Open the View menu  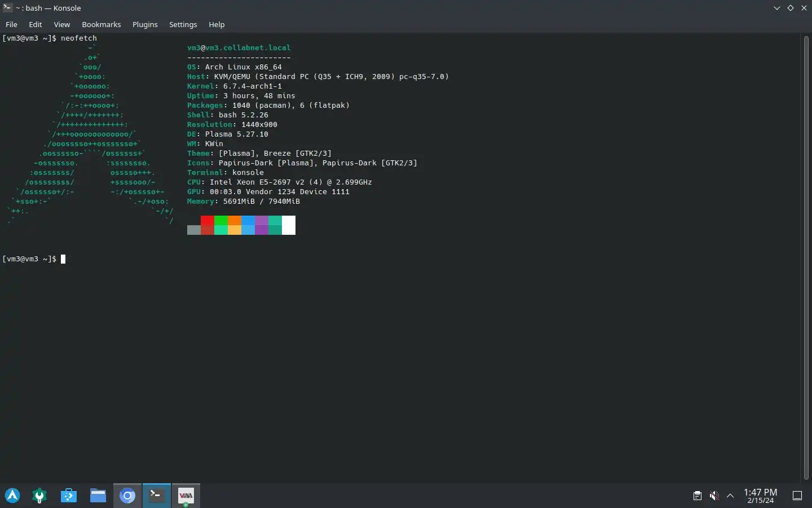(x=62, y=24)
